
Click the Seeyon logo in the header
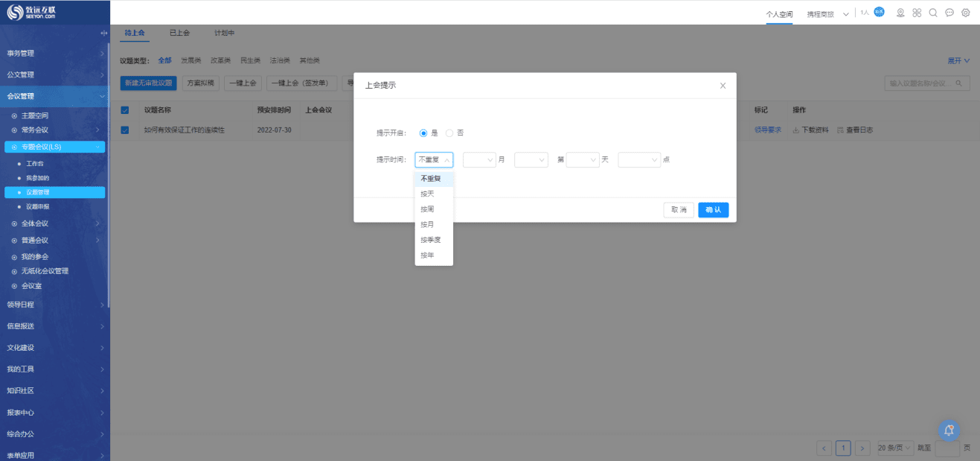[x=31, y=12]
